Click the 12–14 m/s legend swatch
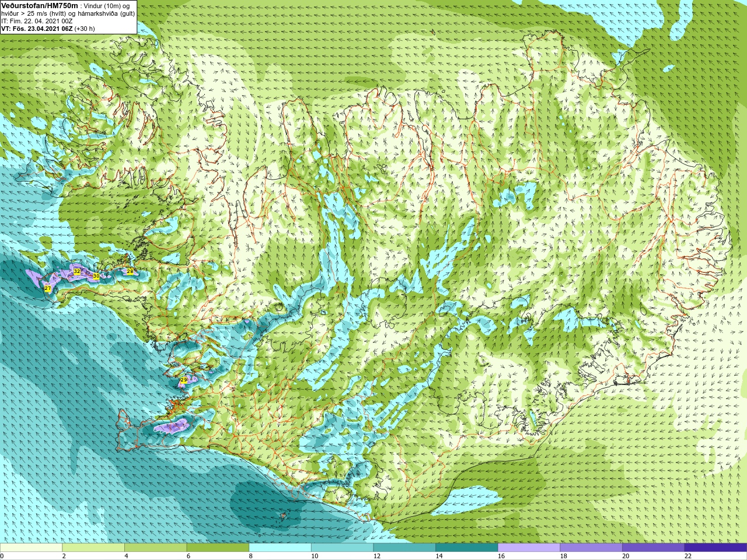This screenshot has height=560, width=747. point(404,548)
